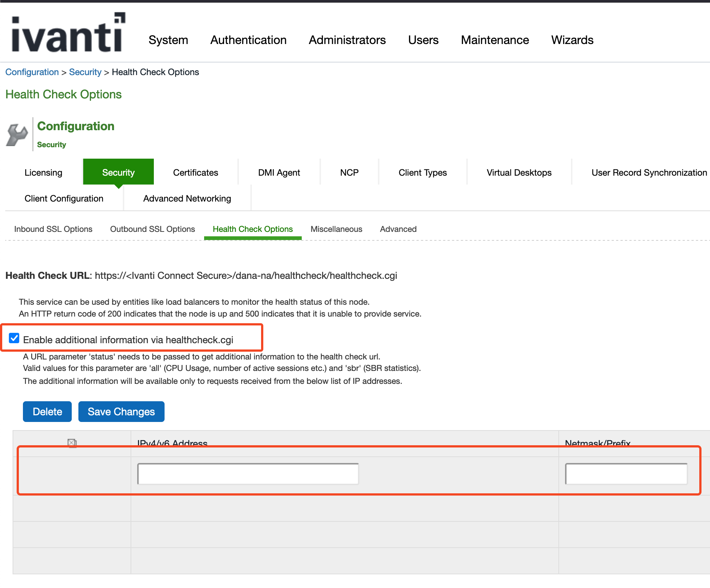Open the NCP tab
Image resolution: width=710 pixels, height=588 pixels.
349,172
